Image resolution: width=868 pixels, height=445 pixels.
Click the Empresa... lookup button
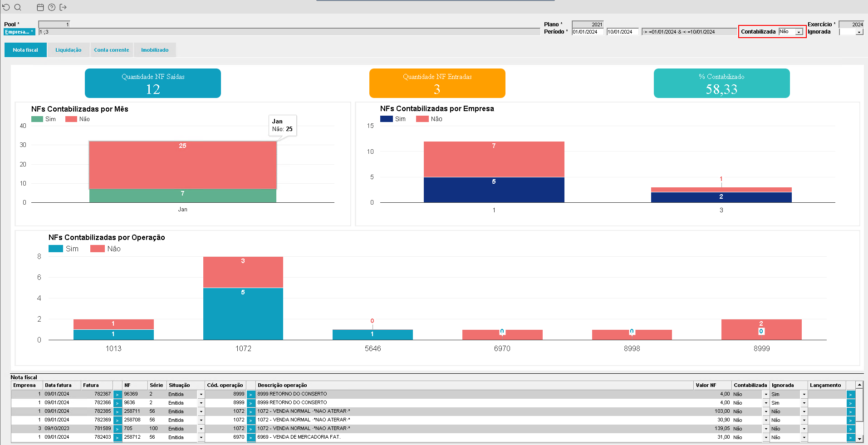click(x=19, y=32)
